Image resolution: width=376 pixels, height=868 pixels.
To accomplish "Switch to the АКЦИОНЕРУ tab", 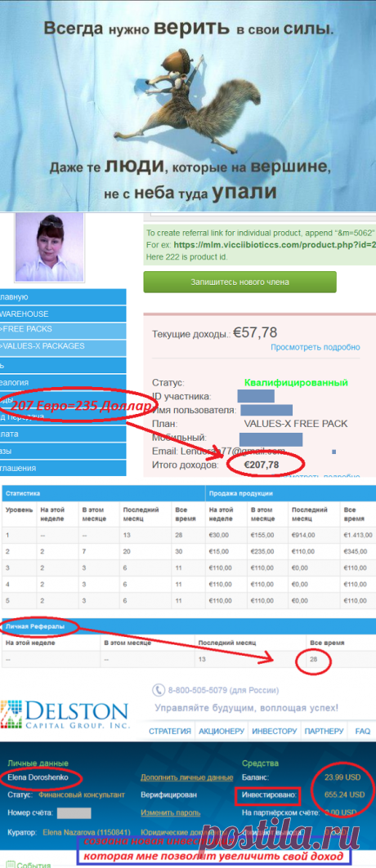I will tap(221, 732).
